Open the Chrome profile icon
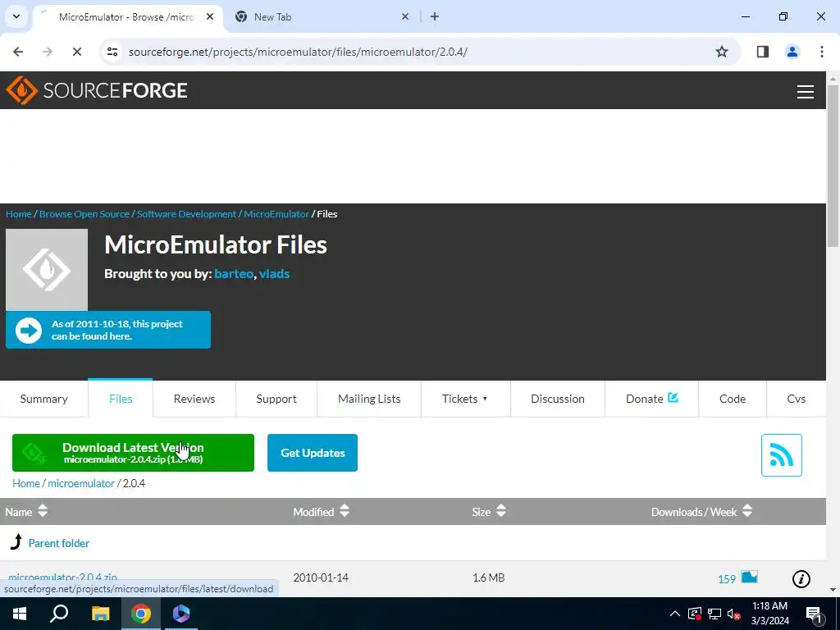 792,52
